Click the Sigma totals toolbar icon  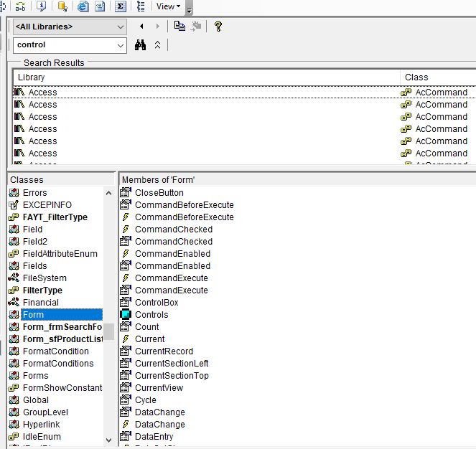[121, 6]
